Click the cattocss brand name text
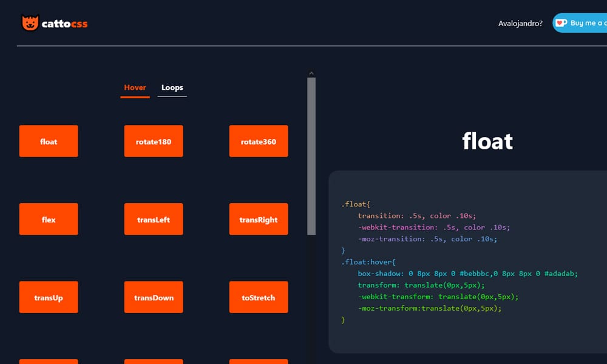Viewport: 607px width, 364px height. [64, 23]
